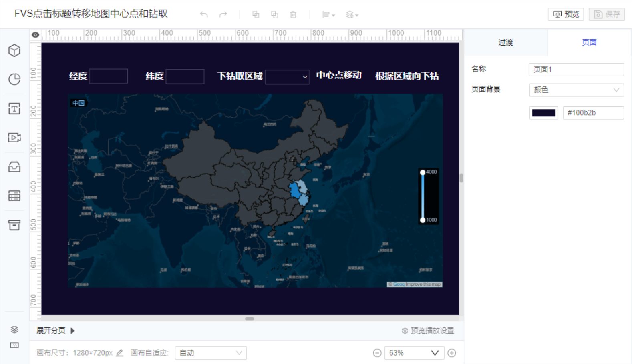Zoom out with the minus circle icon
The height and width of the screenshot is (364, 632).
(x=377, y=353)
